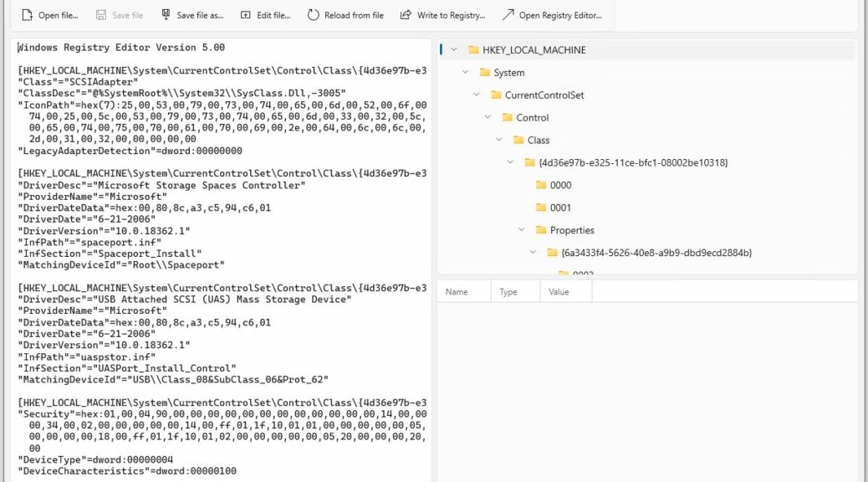Click the MatchingDeviceId USB\\Class_08 line
Screen dimensions: 868x482
click(173, 380)
